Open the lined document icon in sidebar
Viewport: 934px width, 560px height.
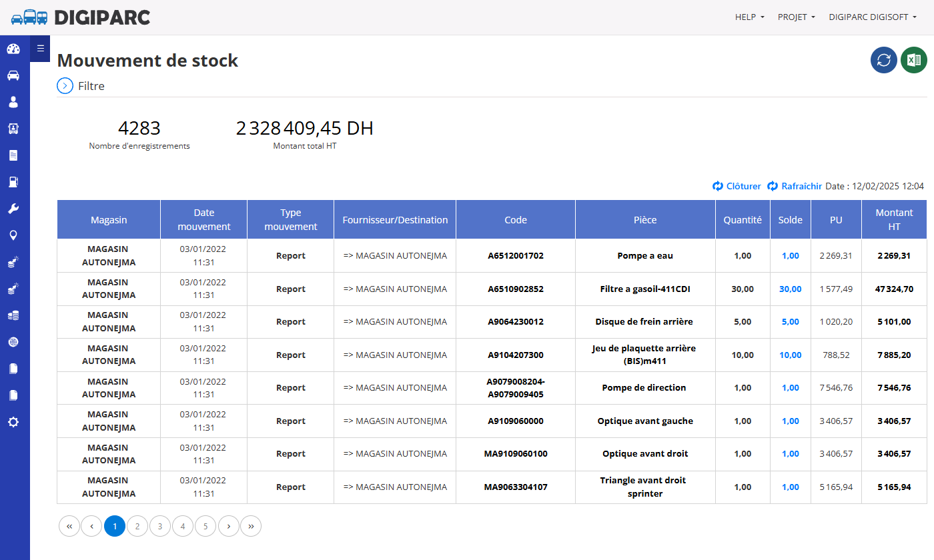(13, 155)
